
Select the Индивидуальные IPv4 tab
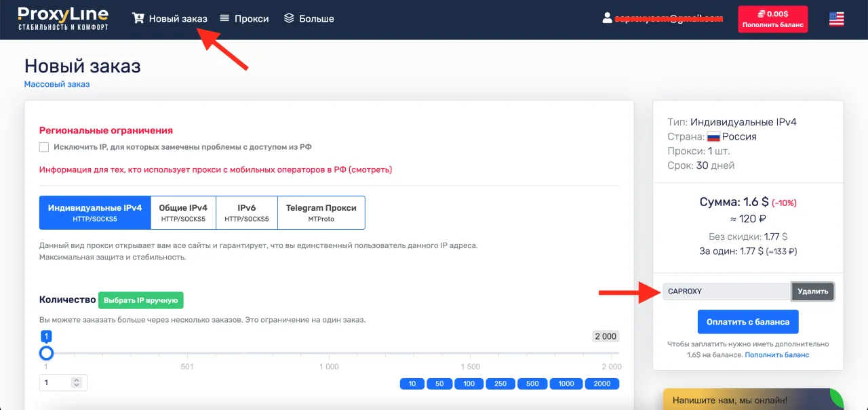coord(95,213)
